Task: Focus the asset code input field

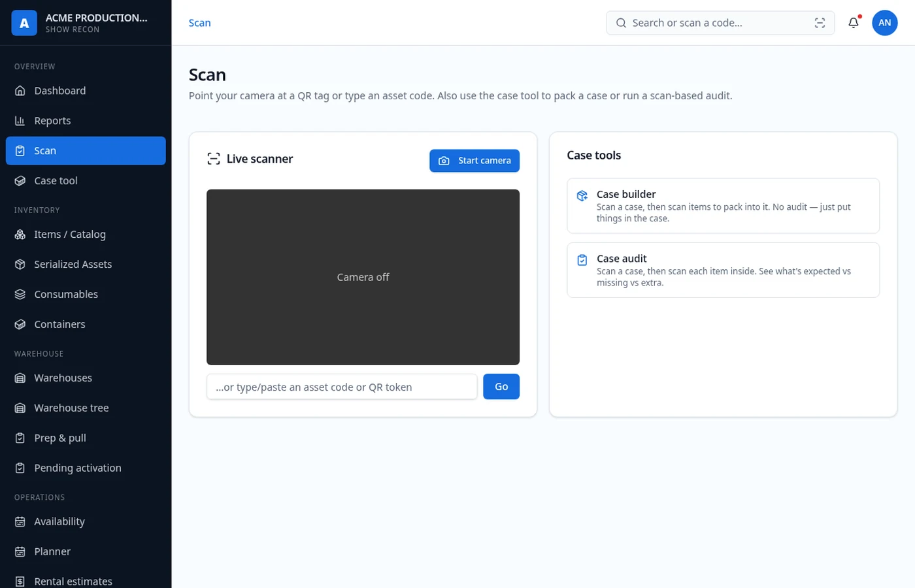Action: point(342,387)
